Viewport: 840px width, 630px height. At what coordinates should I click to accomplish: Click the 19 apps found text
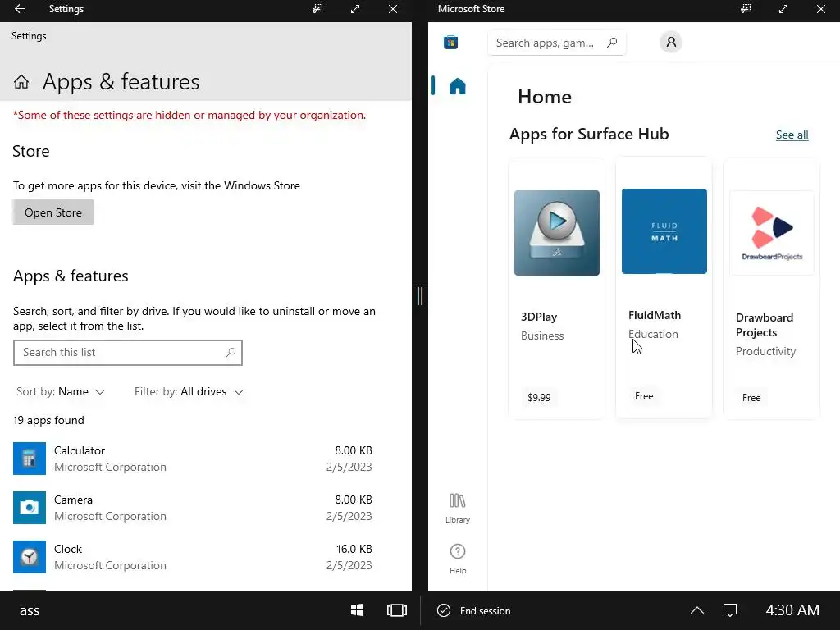(x=48, y=420)
